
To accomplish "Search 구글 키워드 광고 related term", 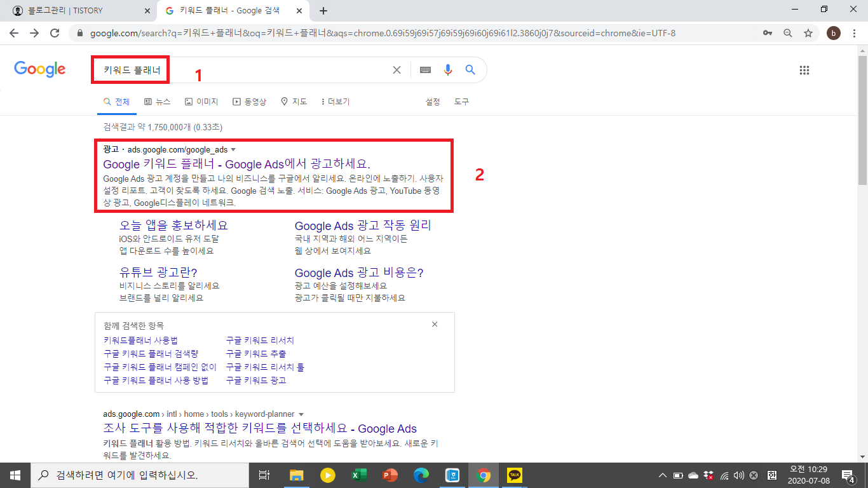I will point(256,381).
